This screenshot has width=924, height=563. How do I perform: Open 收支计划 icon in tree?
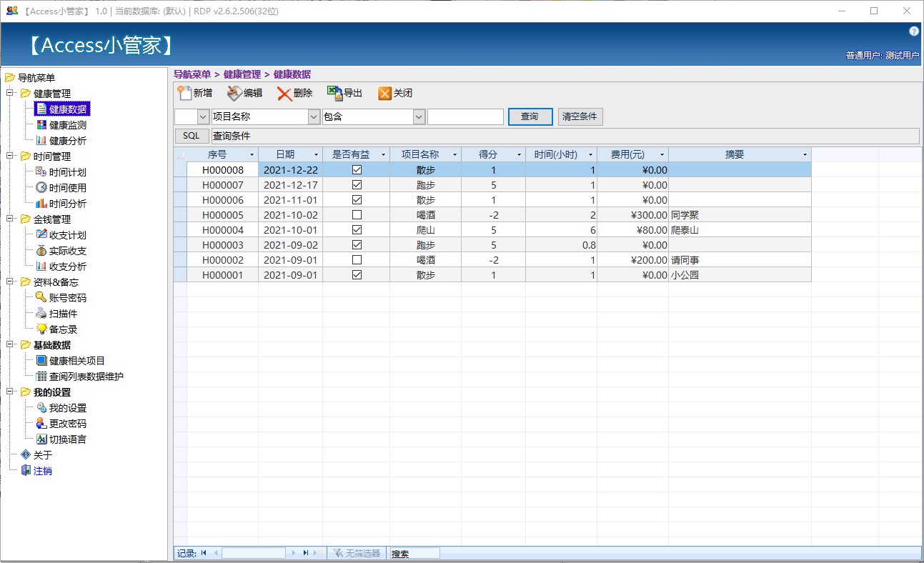[41, 235]
